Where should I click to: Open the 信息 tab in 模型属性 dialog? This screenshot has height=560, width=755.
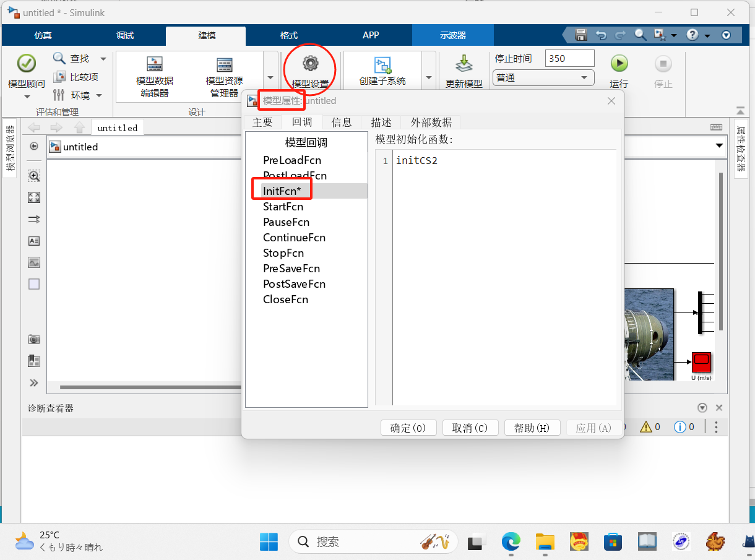click(342, 122)
